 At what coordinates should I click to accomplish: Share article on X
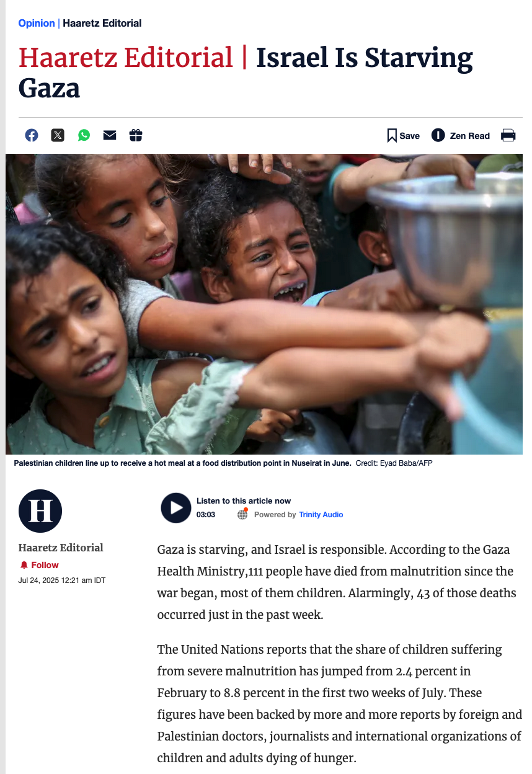[x=58, y=135]
